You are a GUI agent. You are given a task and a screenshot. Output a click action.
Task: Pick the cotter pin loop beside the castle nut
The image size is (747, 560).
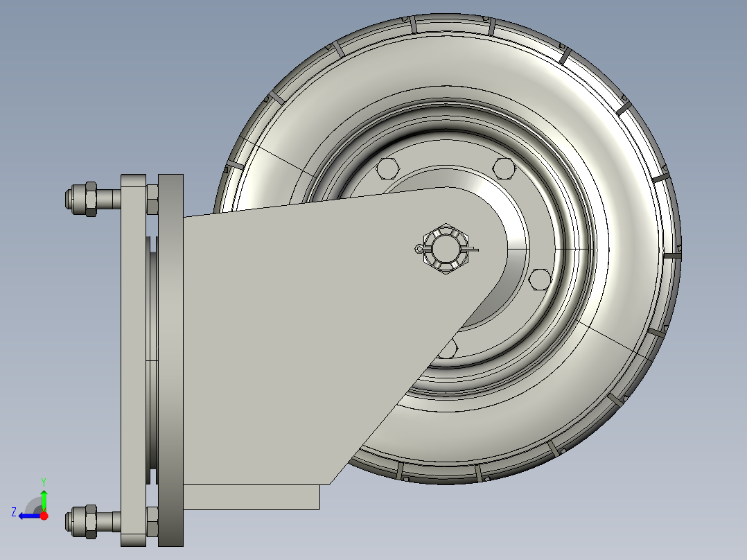click(419, 249)
